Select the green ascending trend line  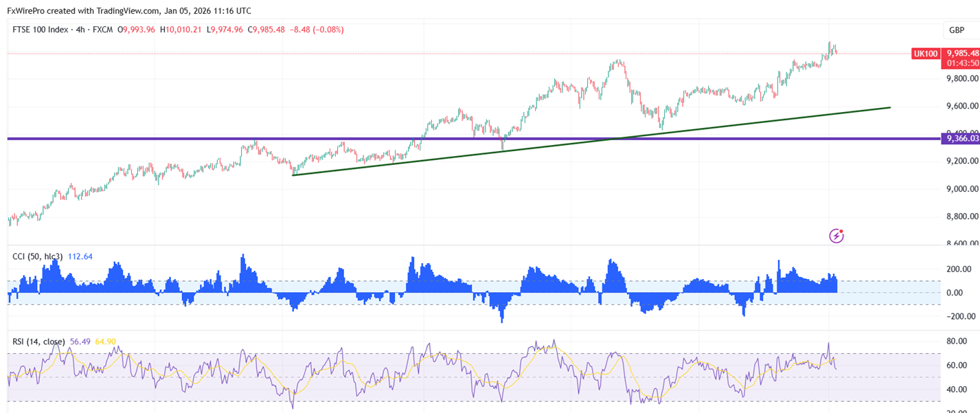click(x=591, y=142)
